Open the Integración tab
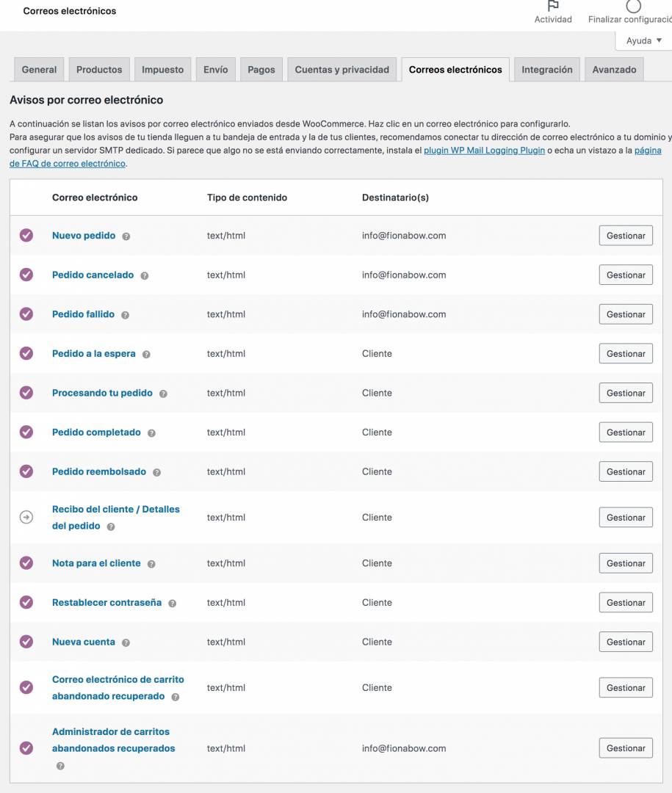Image resolution: width=672 pixels, height=793 pixels. coord(547,69)
